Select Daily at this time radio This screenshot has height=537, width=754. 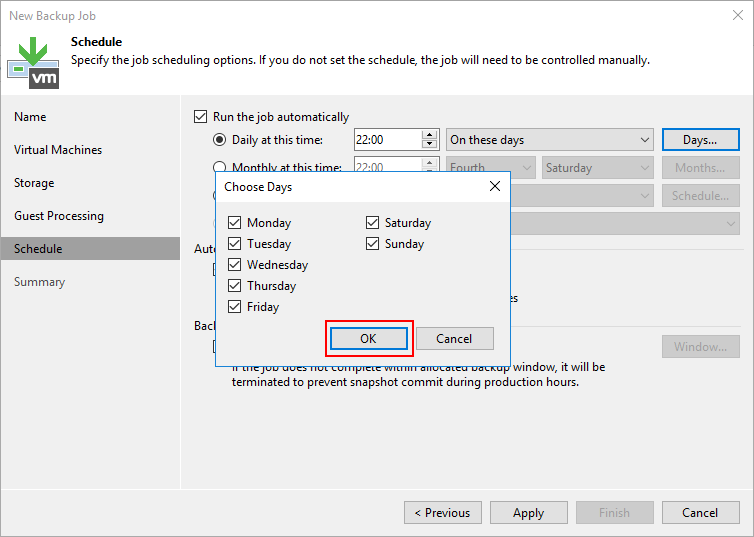click(x=220, y=140)
